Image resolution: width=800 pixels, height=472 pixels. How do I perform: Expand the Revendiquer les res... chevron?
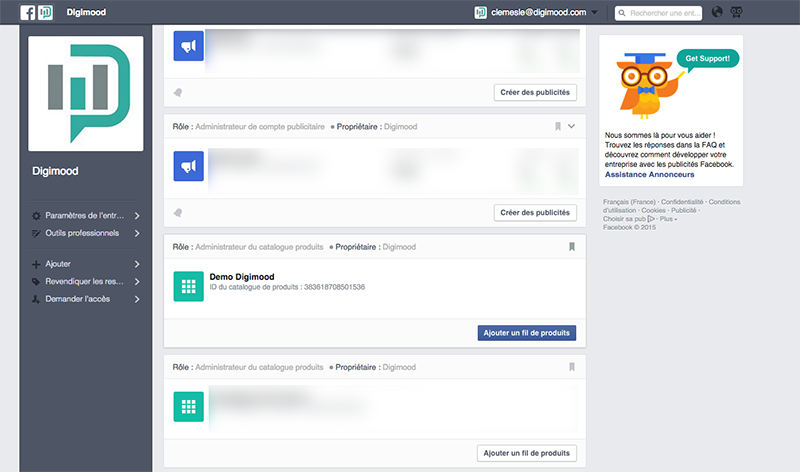(x=137, y=281)
